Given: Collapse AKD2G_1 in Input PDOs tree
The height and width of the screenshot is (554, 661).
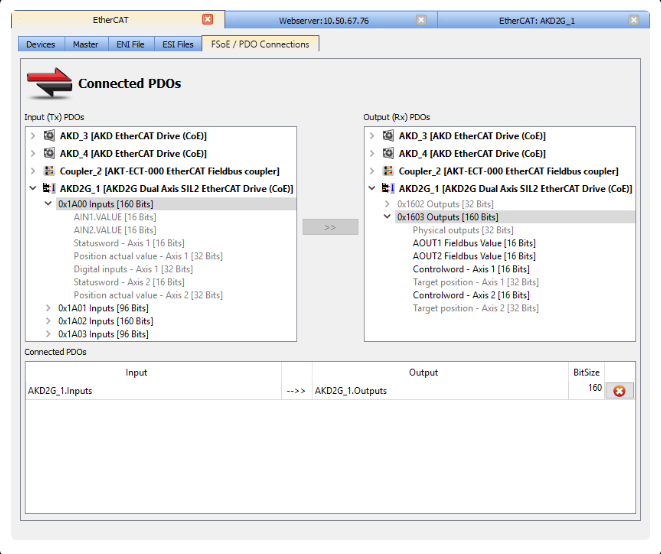Looking at the screenshot, I should (x=33, y=188).
